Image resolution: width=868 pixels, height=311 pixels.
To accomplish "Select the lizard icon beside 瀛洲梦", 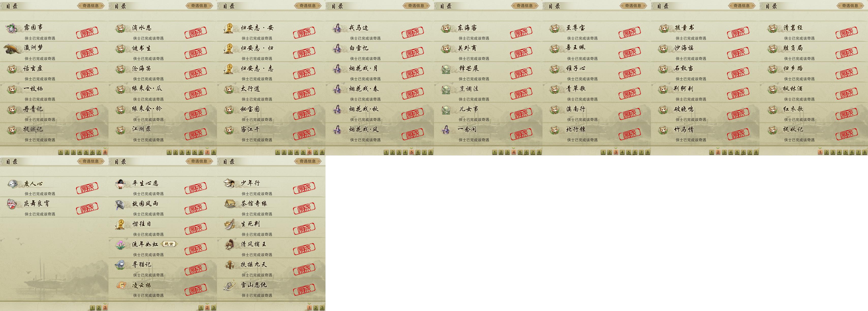I will [12, 49].
